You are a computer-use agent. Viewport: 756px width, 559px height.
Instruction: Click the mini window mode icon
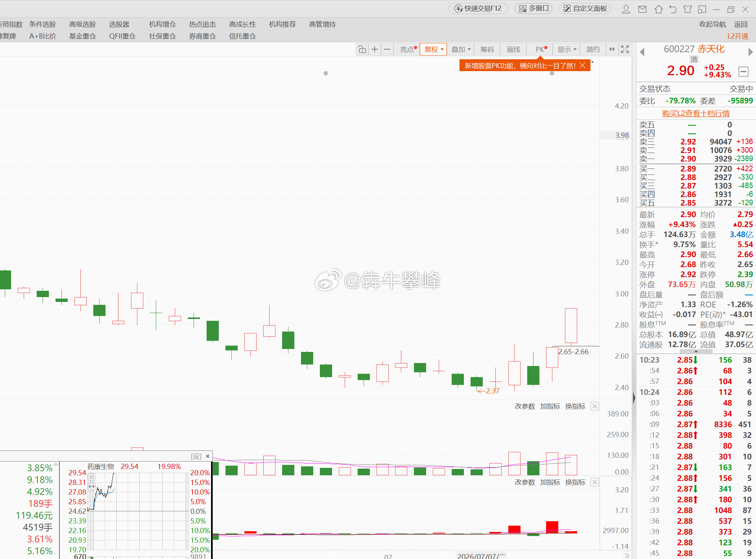pos(702,9)
